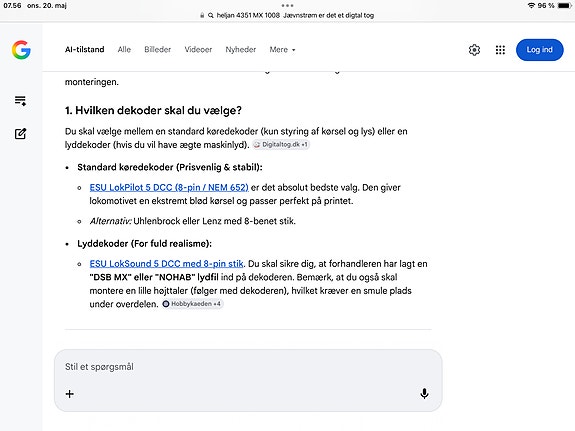Viewport: 575px width, 431px height.
Task: Focus the Stil et spørgsmål field
Action: (x=248, y=367)
